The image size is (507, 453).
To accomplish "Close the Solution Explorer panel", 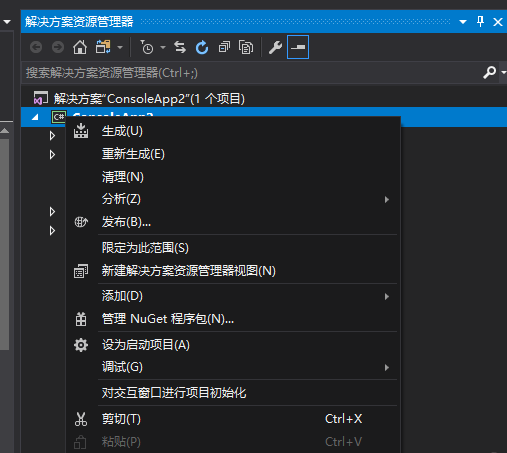I will [498, 22].
